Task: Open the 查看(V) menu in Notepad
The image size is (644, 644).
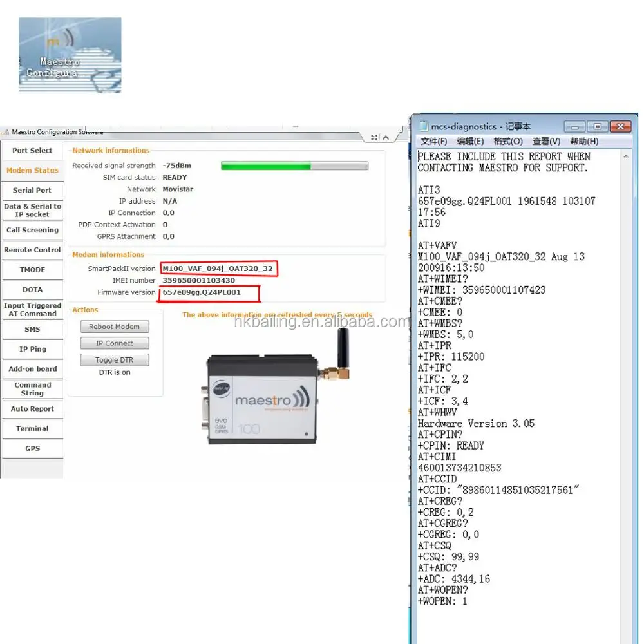Action: pos(546,142)
